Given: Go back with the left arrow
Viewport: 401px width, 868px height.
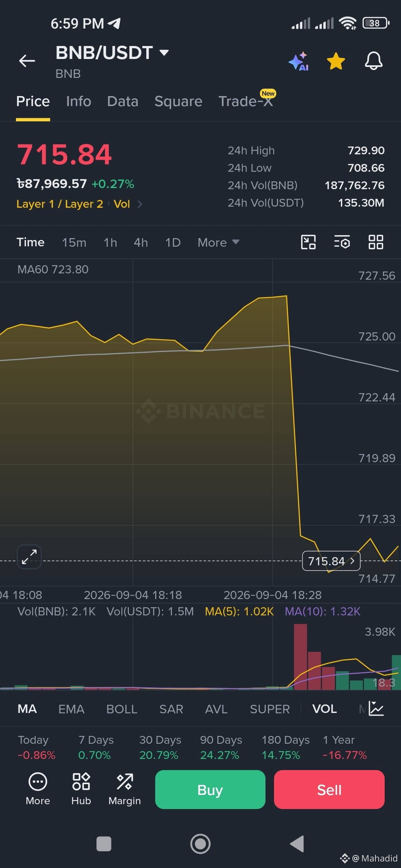Looking at the screenshot, I should coord(27,61).
